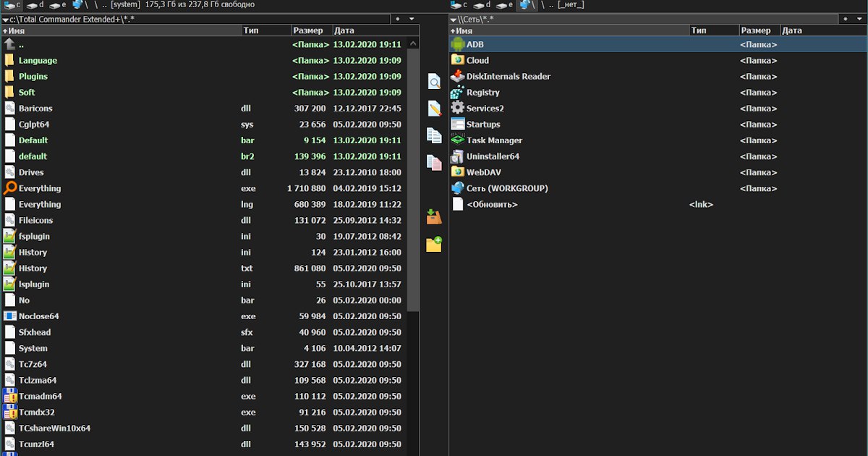Open the Startups plugin entry

click(658, 124)
